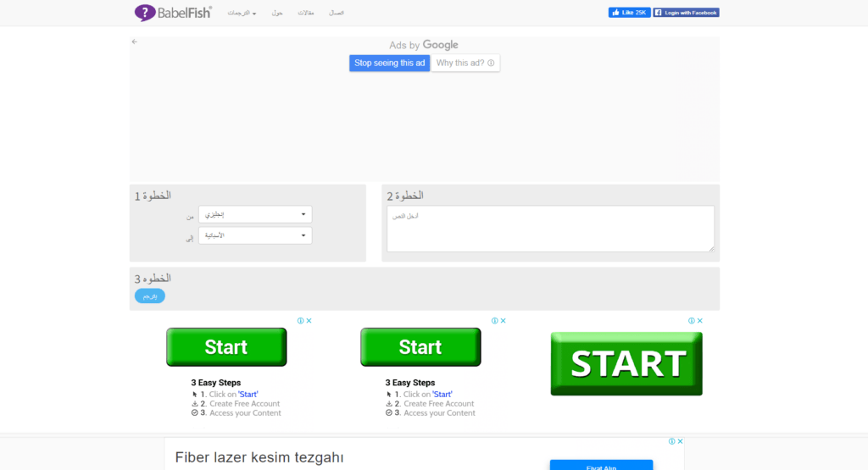Click the AdChoices info icon on middle Start ad
The width and height of the screenshot is (868, 470).
495,321
